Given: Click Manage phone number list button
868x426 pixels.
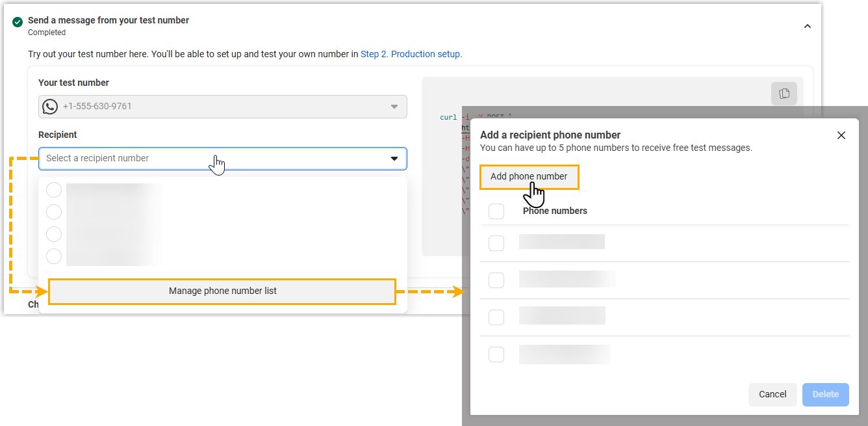Looking at the screenshot, I should [222, 291].
